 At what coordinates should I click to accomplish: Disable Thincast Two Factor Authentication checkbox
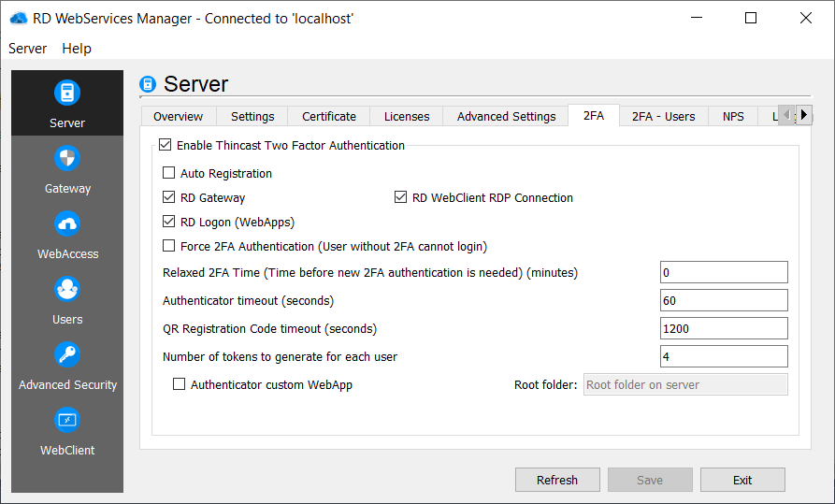pos(166,146)
